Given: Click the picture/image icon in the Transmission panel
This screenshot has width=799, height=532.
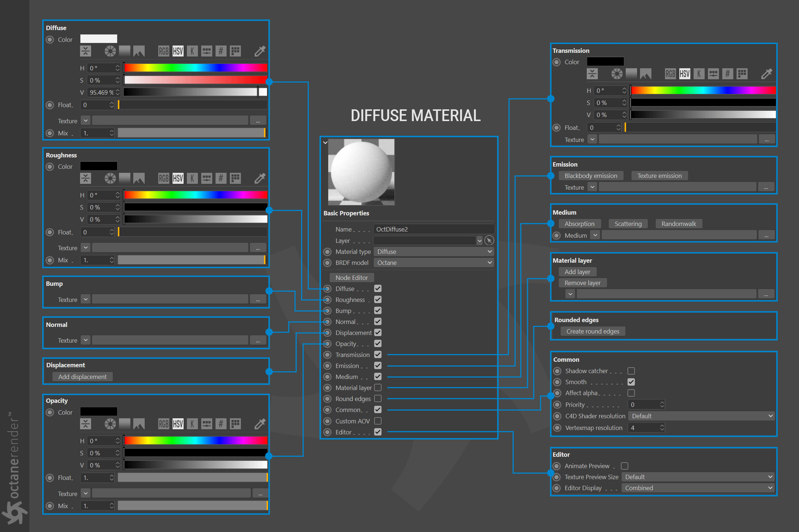Looking at the screenshot, I should tap(646, 74).
